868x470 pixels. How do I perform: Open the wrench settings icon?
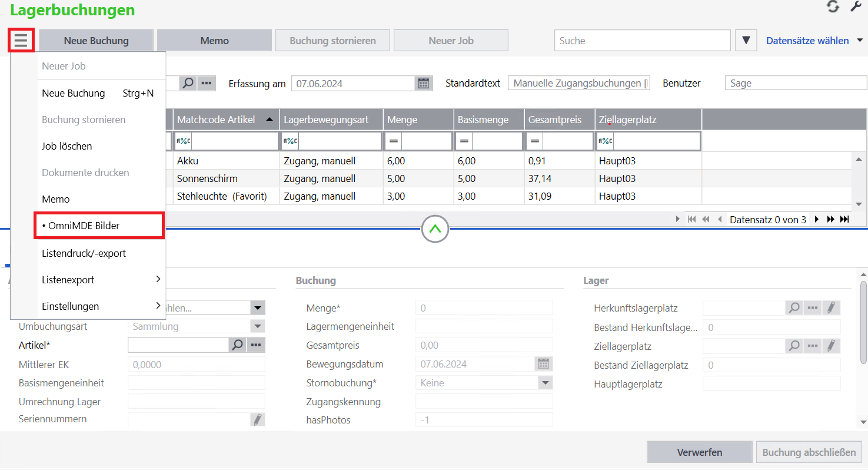click(x=856, y=6)
